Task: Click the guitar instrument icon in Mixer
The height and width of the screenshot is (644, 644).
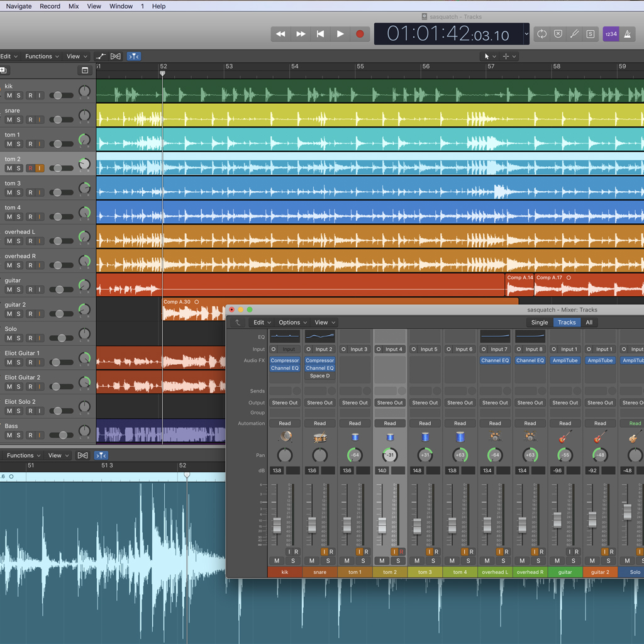Action: click(x=565, y=436)
